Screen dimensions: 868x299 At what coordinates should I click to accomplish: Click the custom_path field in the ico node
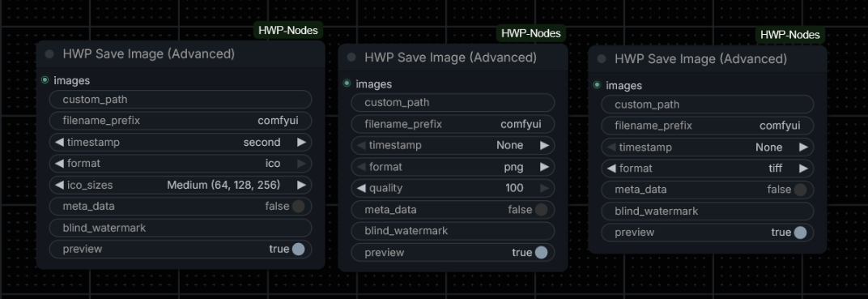tap(181, 100)
